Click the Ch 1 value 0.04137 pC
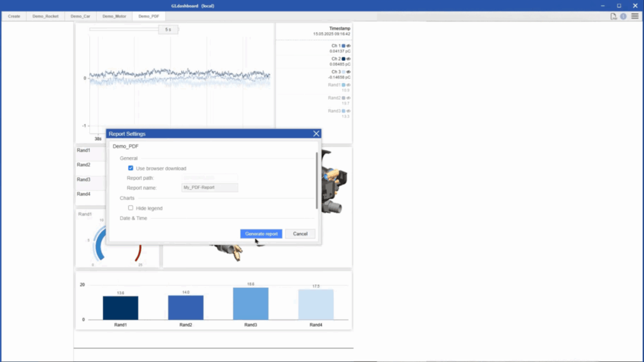Screen dimensions: 644x362 coord(340,52)
